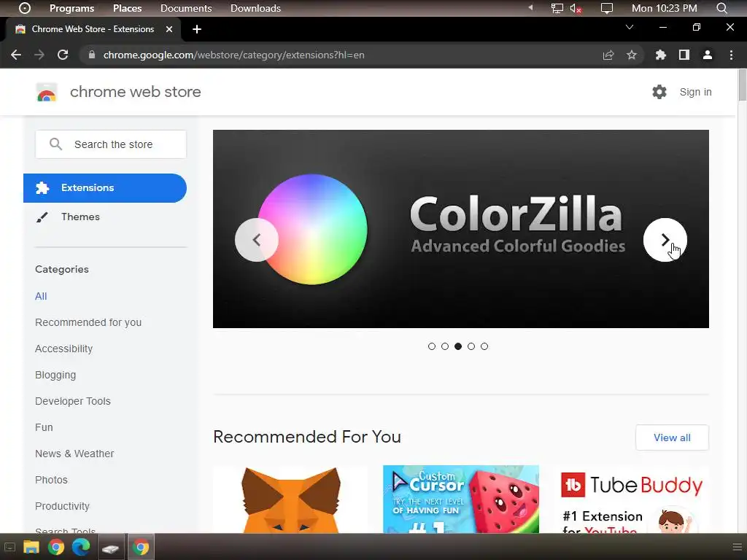747x560 pixels.
Task: Open Productivity category
Action: 63,506
